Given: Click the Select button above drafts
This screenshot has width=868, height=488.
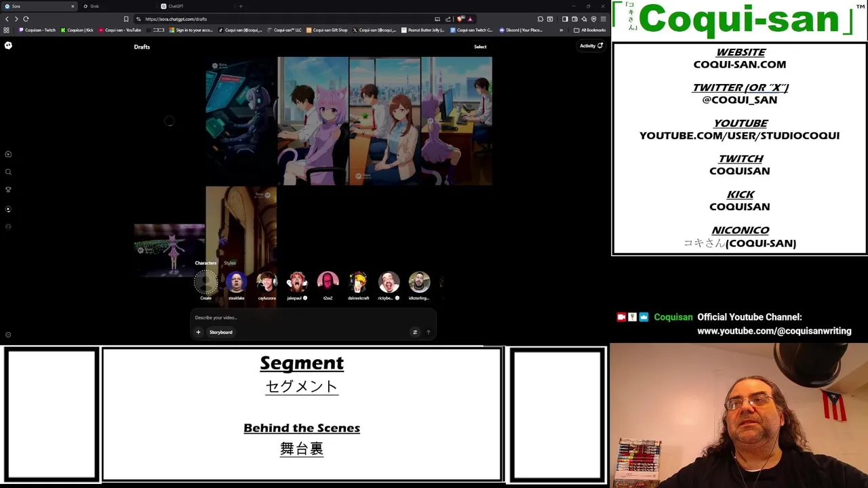Looking at the screenshot, I should 480,47.
